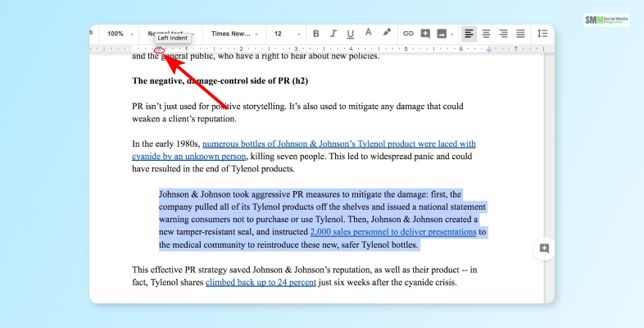The height and width of the screenshot is (328, 644).
Task: Toggle bold formatting
Action: pos(315,34)
